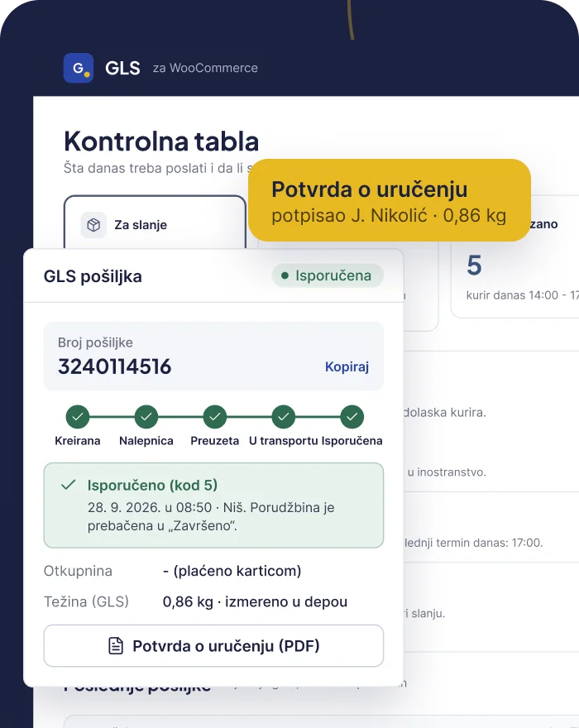Viewport: 579px width, 728px height.
Task: Click the Nalepnica step checkmark
Action: (x=146, y=416)
